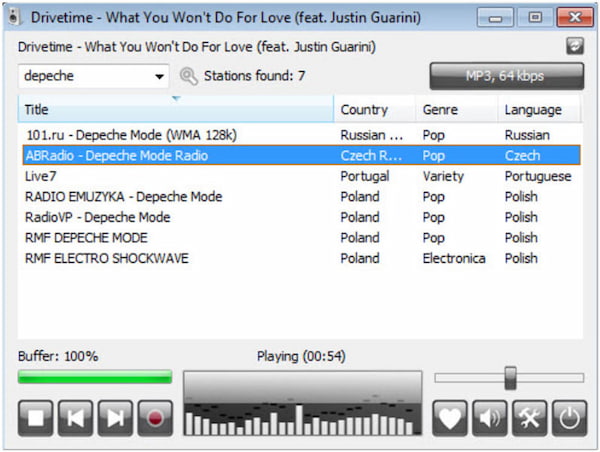This screenshot has width=600, height=452.
Task: Click the Electronica genre cell
Action: click(x=454, y=258)
